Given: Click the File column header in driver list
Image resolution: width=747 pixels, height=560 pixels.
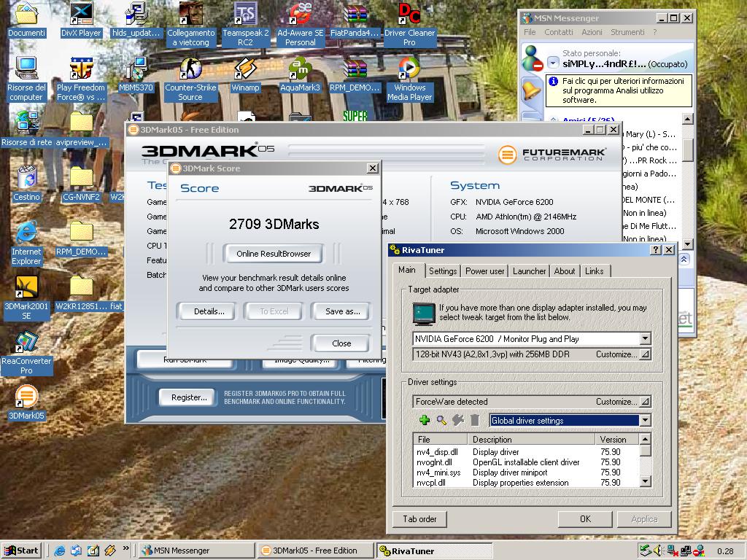Looking at the screenshot, I should 440,439.
